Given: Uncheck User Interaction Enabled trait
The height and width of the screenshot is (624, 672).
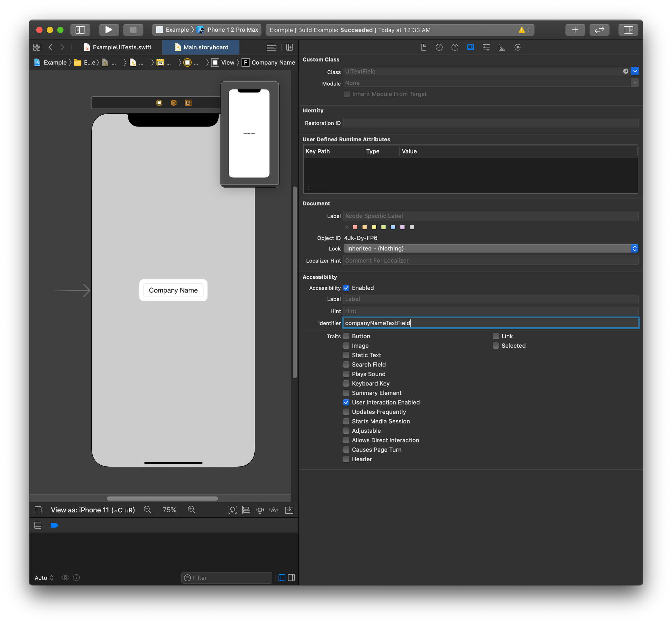Looking at the screenshot, I should click(x=346, y=402).
